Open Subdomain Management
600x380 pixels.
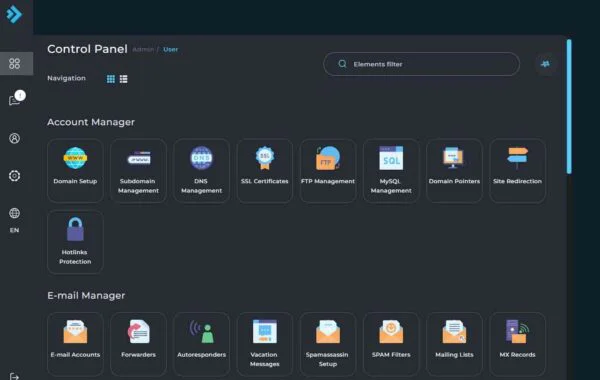[x=138, y=170]
